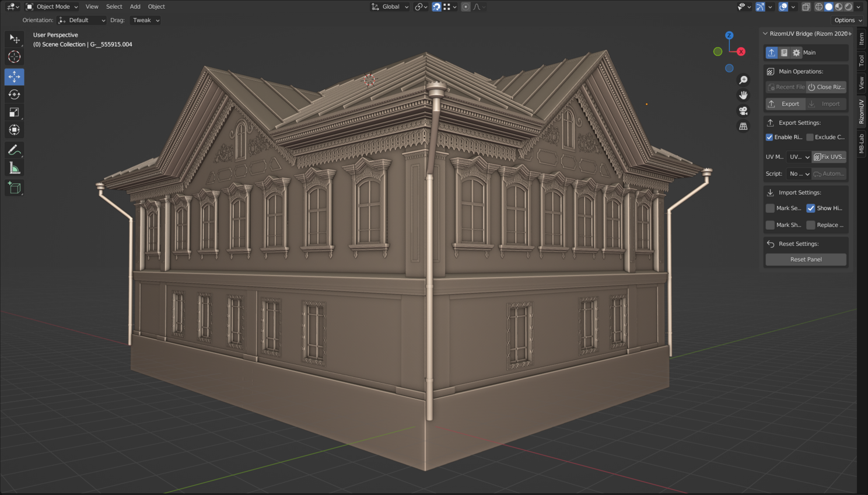Open RizomUV document list tab
The width and height of the screenshot is (868, 495).
coord(784,53)
